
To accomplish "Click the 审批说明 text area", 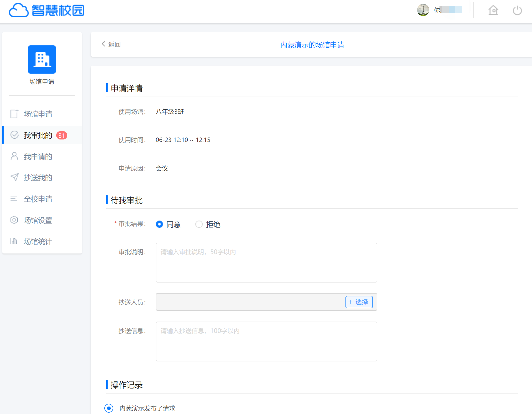I will (266, 263).
